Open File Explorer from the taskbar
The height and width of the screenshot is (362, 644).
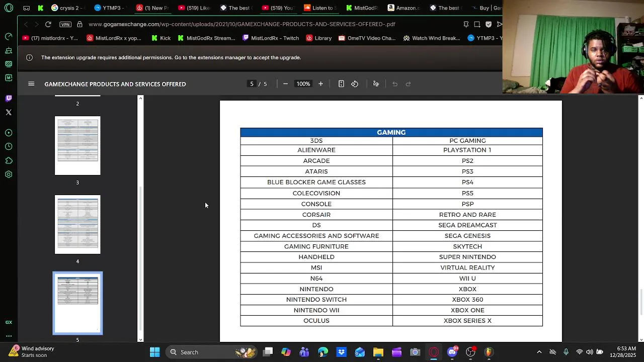pyautogui.click(x=378, y=352)
